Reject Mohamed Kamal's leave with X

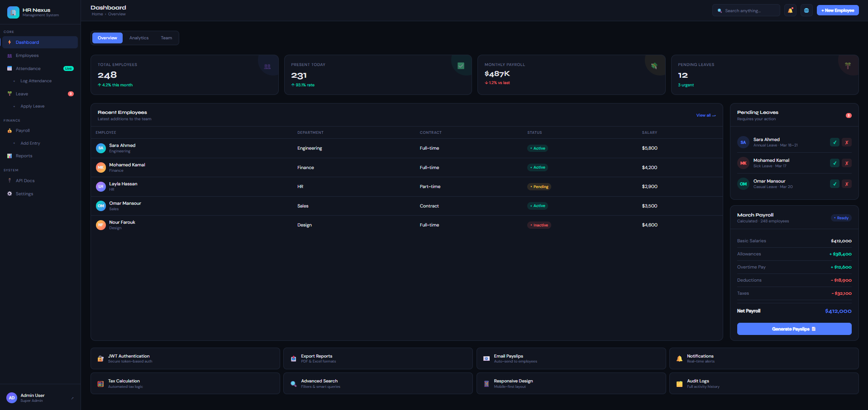pos(847,163)
